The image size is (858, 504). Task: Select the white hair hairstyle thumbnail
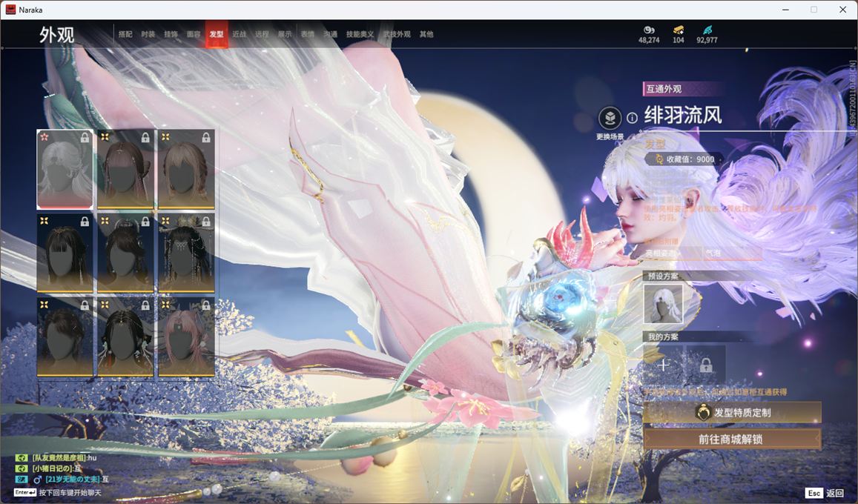coord(65,170)
